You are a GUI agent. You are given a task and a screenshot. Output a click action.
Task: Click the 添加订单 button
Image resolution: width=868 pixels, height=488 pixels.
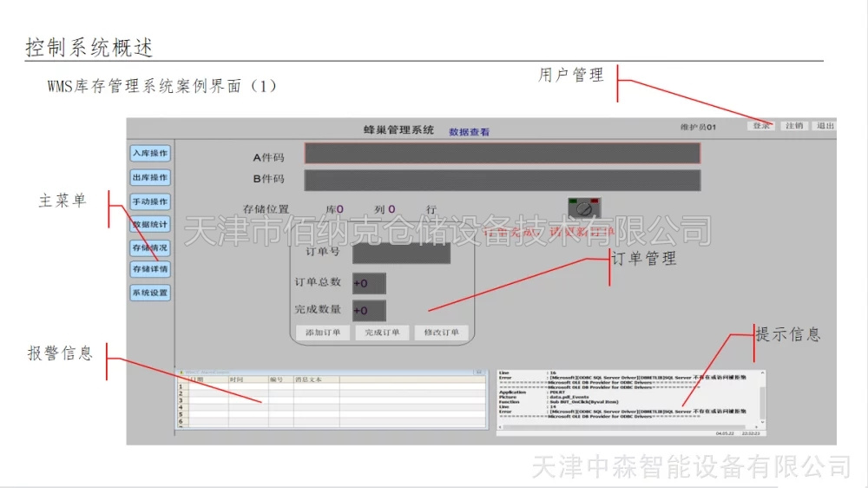pos(323,333)
